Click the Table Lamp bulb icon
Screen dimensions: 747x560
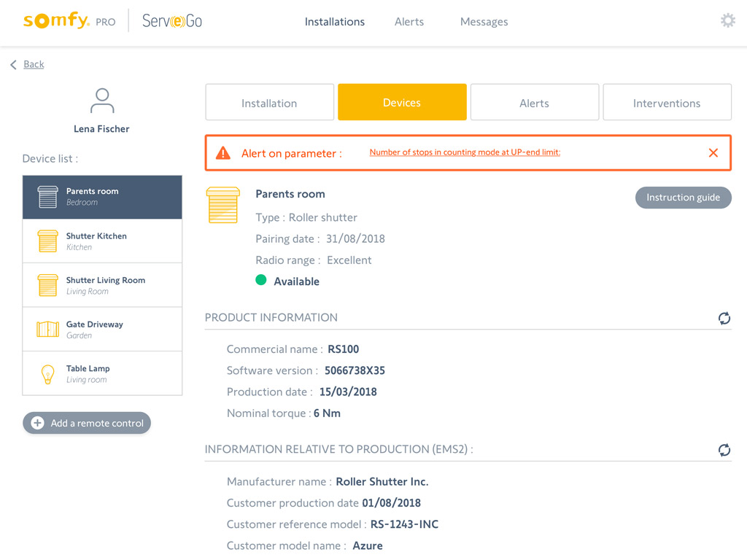pos(48,374)
